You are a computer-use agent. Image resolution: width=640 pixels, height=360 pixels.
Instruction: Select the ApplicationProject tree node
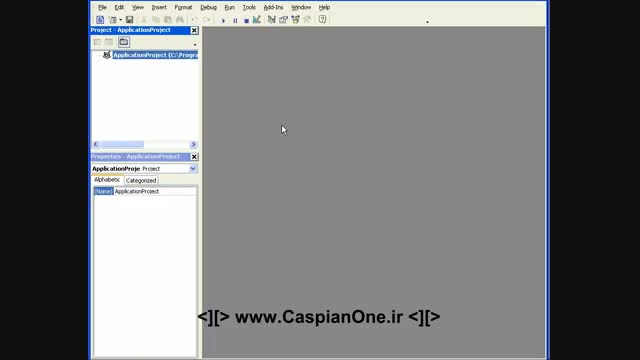point(155,55)
